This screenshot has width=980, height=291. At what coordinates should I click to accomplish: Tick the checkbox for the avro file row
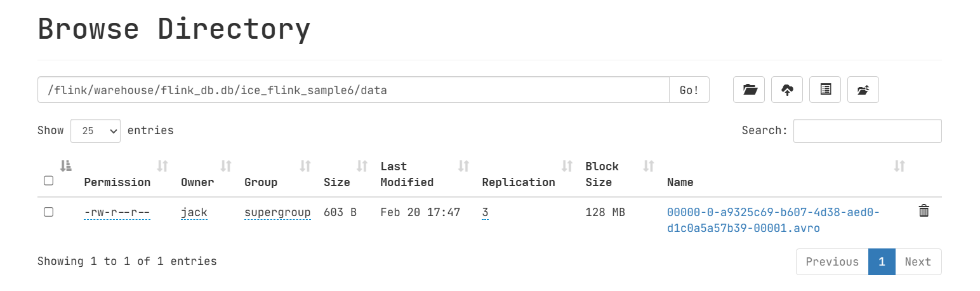click(x=48, y=212)
